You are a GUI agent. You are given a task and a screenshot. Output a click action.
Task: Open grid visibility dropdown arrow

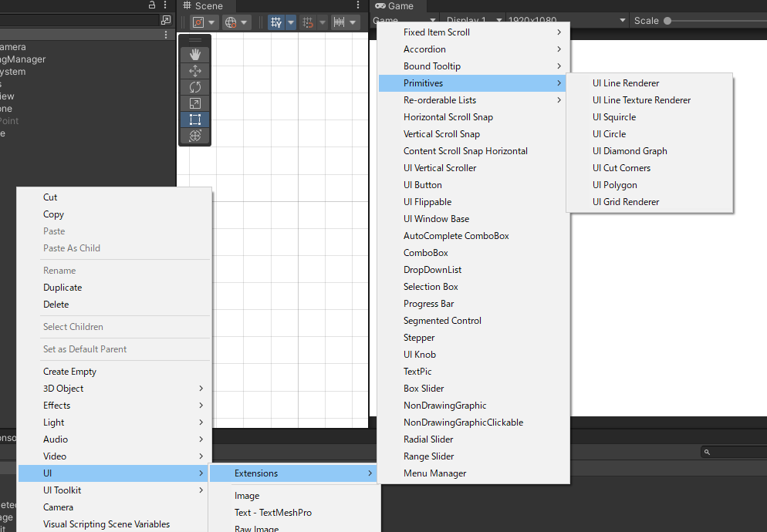[291, 22]
